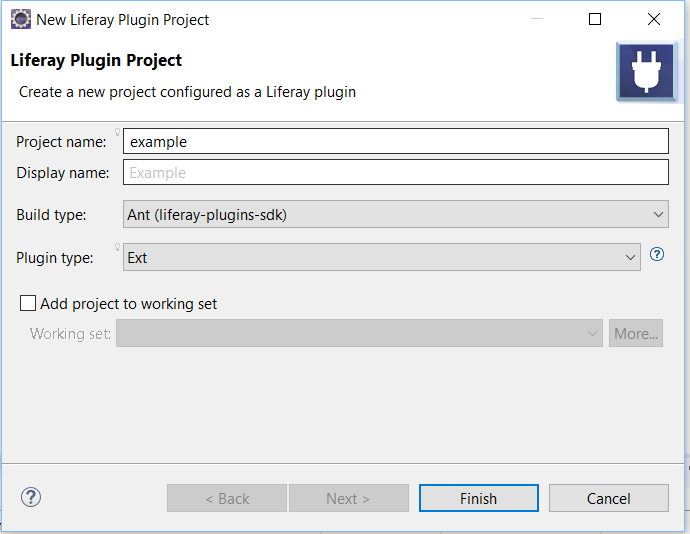Click the Liferay plug banner image
The height and width of the screenshot is (534, 690).
[646, 72]
